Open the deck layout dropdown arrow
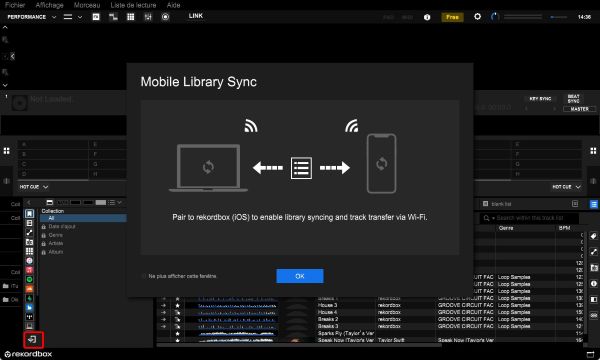This screenshot has width=600, height=360. [x=80, y=17]
